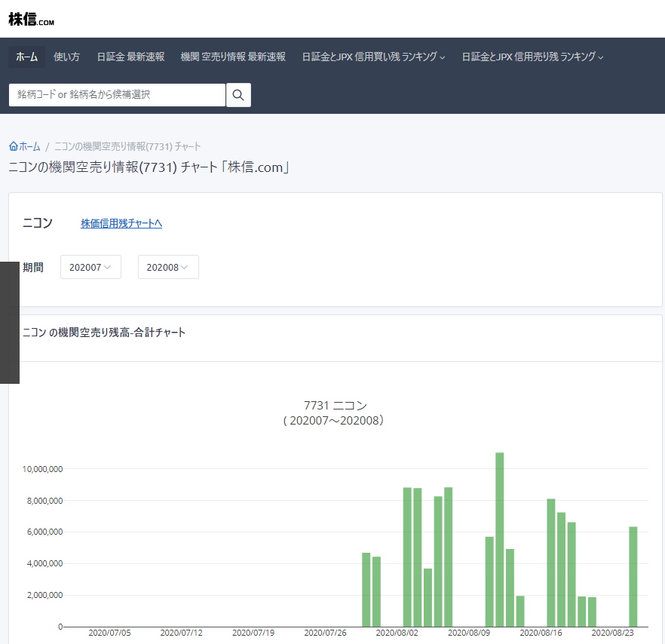This screenshot has height=644, width=665.
Task: Follow the 株価信用残チャートへ link
Action: [121, 223]
